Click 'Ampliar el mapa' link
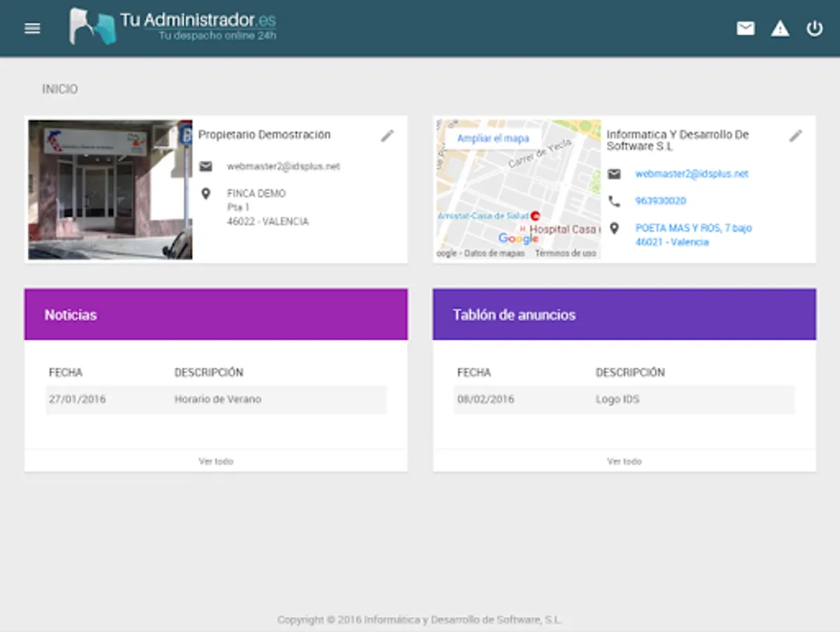The width and height of the screenshot is (840, 632). (x=493, y=138)
